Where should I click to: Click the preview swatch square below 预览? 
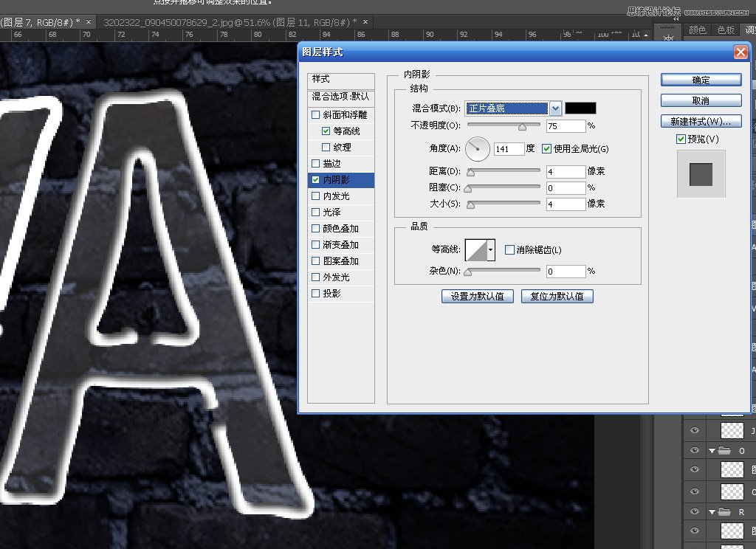[700, 173]
